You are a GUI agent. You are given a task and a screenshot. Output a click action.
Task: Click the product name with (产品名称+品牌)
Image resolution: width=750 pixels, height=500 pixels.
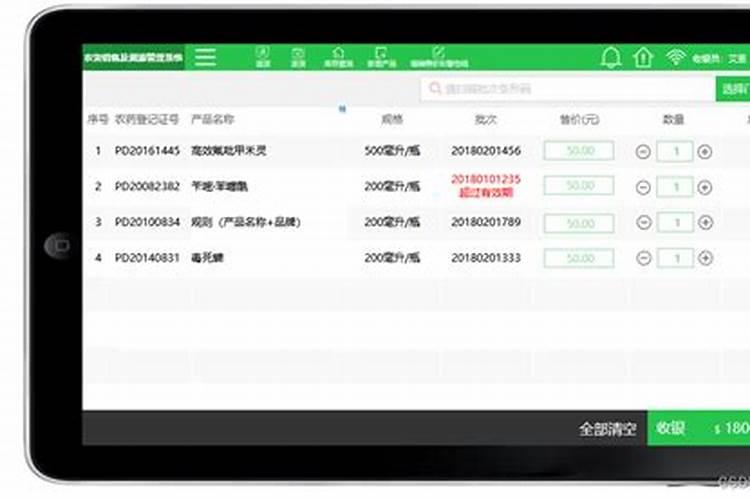[246, 222]
